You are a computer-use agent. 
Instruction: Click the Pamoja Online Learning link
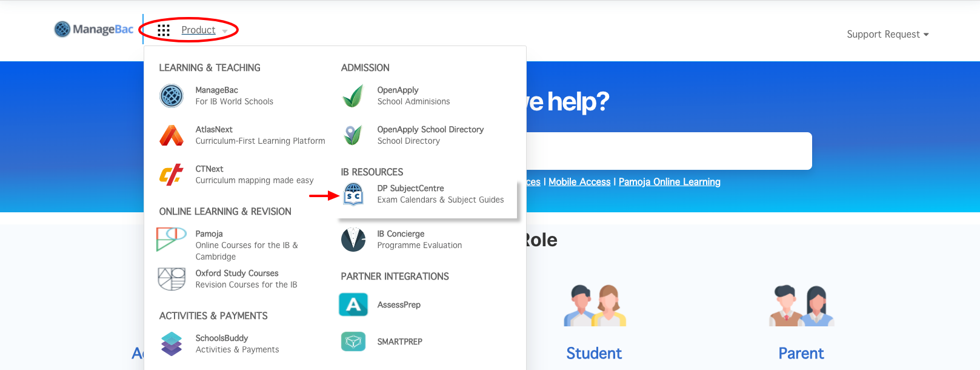[x=669, y=181]
